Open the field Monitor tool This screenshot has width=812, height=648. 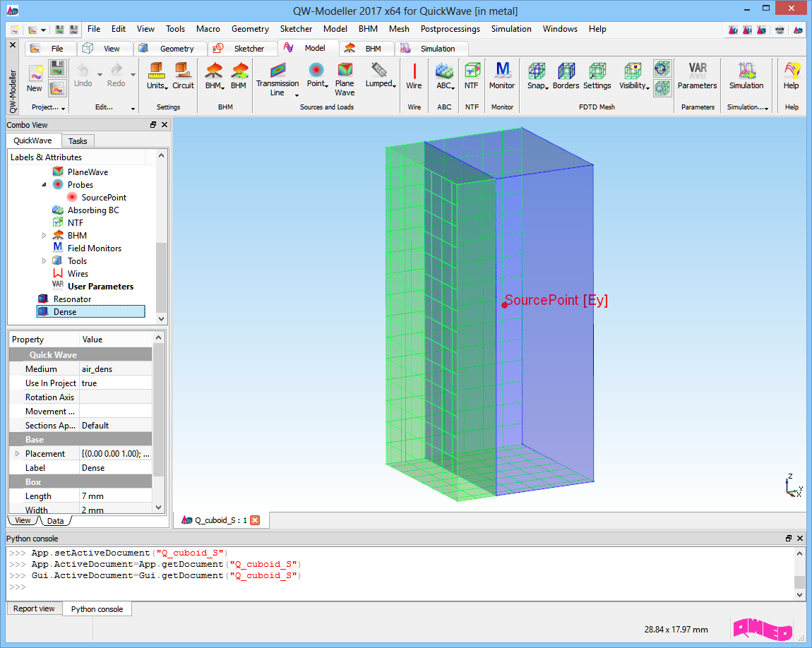(x=502, y=76)
